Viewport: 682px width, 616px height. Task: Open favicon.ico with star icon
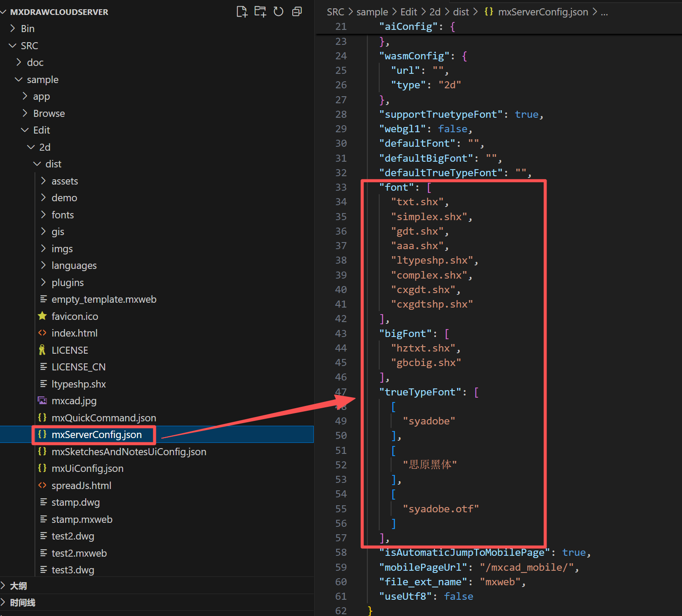pyautogui.click(x=74, y=316)
